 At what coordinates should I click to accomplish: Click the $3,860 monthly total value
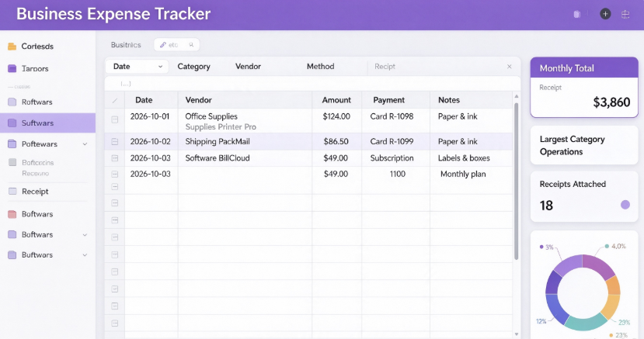611,102
